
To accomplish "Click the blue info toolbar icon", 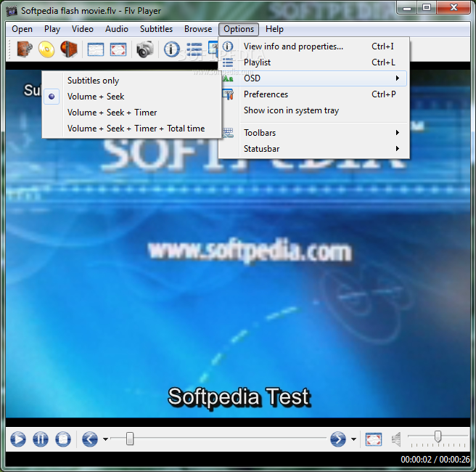I will pos(172,49).
